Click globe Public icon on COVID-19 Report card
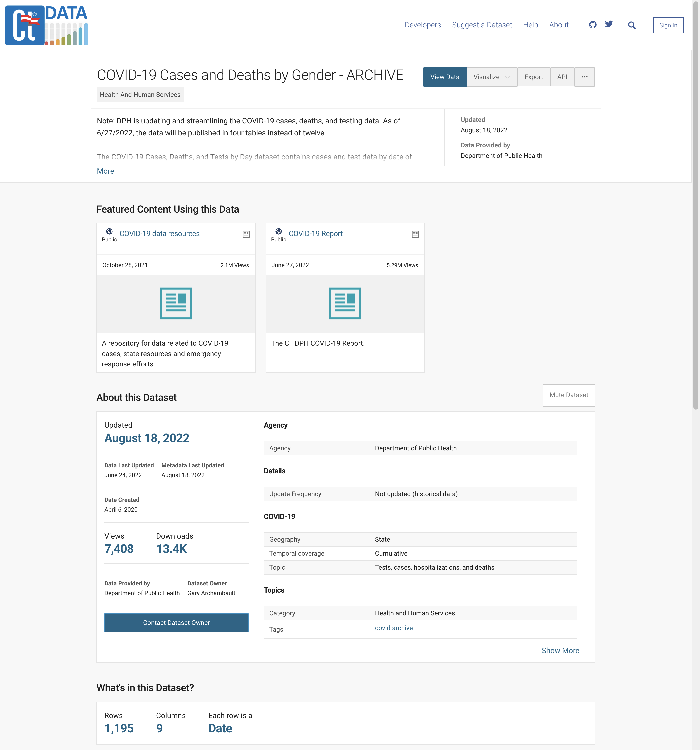 pos(278,232)
